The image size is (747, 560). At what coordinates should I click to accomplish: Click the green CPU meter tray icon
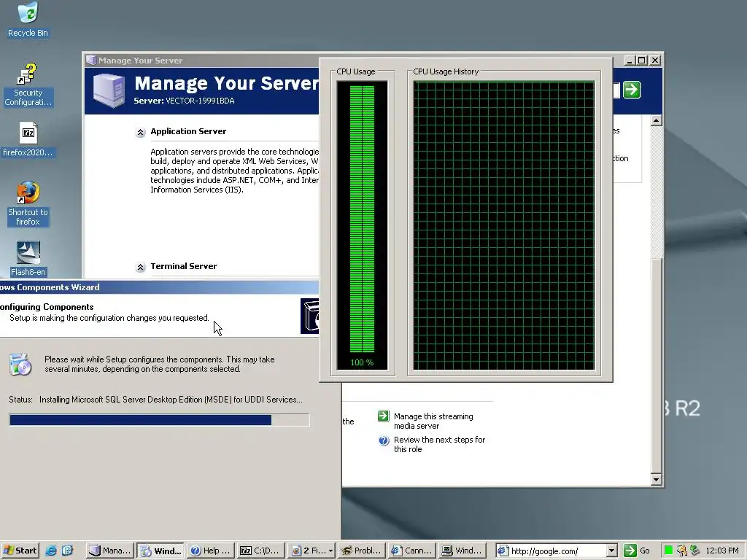[668, 551]
